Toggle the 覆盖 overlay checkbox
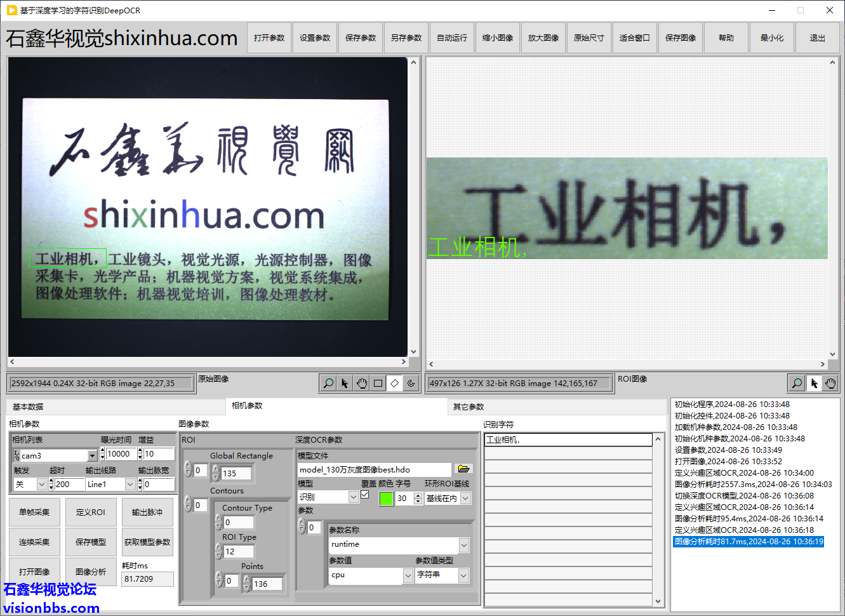Screen dimensions: 845x616 365,495
